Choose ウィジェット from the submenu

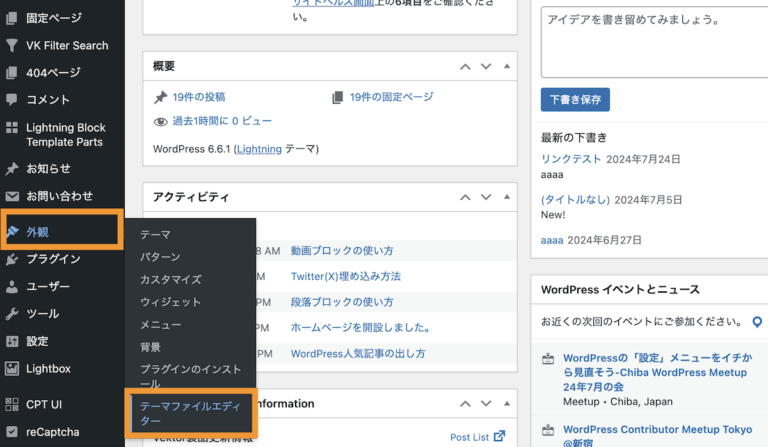(170, 302)
